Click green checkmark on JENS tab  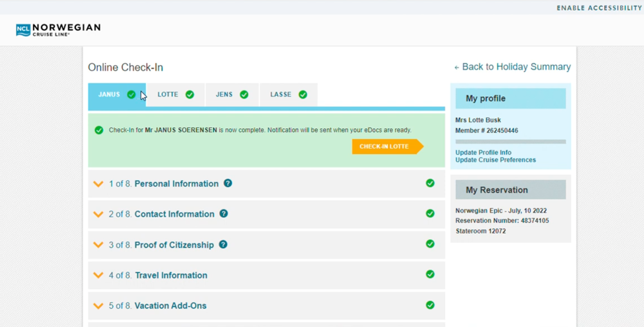(244, 94)
